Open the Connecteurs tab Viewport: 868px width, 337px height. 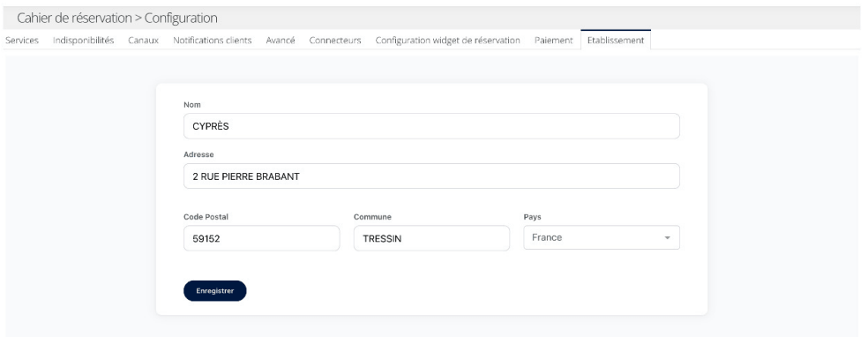[x=335, y=41]
